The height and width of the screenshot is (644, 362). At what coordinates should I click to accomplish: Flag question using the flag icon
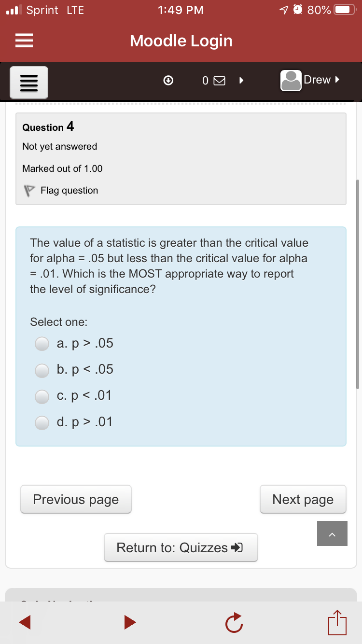[x=30, y=191]
